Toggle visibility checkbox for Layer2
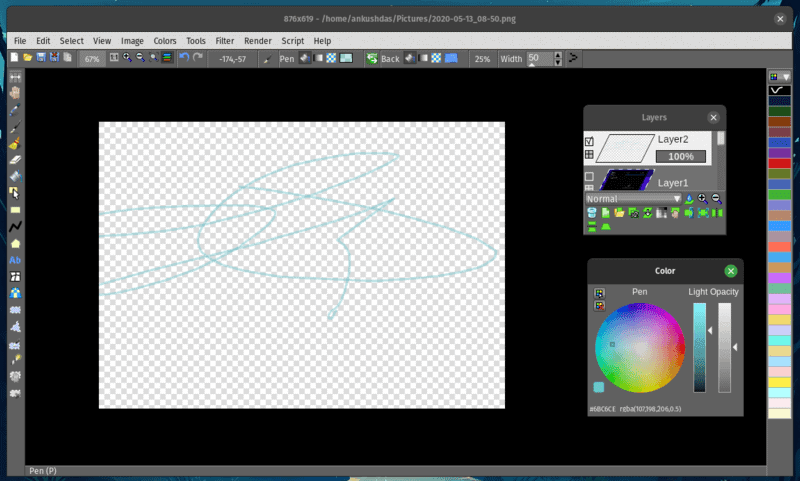Screen dimensions: 800x481 point(589,141)
